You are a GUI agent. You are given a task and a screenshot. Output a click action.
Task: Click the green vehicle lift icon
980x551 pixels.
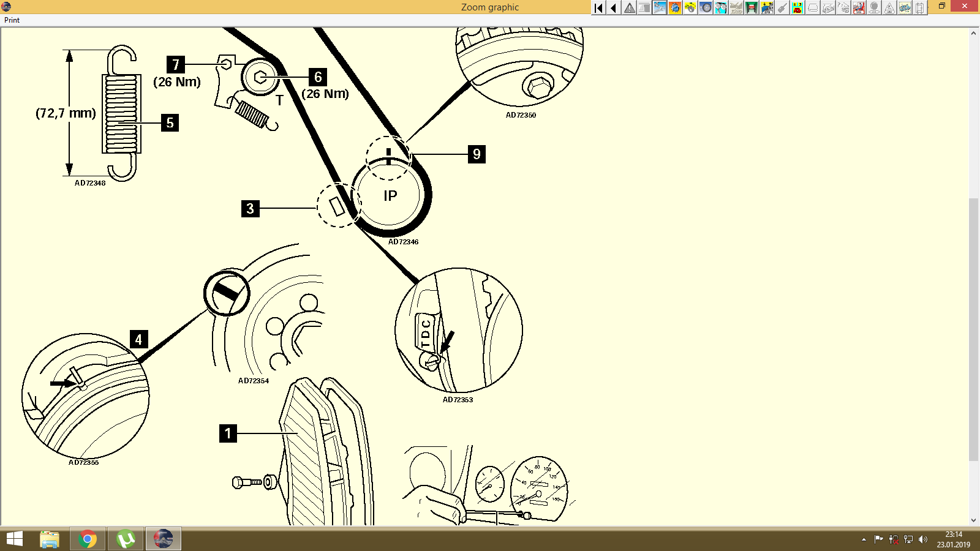point(752,7)
